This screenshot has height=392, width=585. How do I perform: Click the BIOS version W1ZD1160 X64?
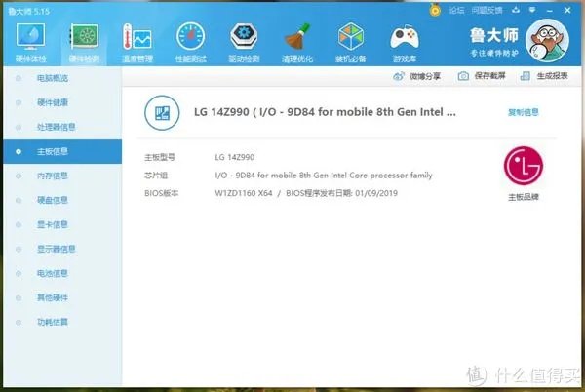click(244, 193)
